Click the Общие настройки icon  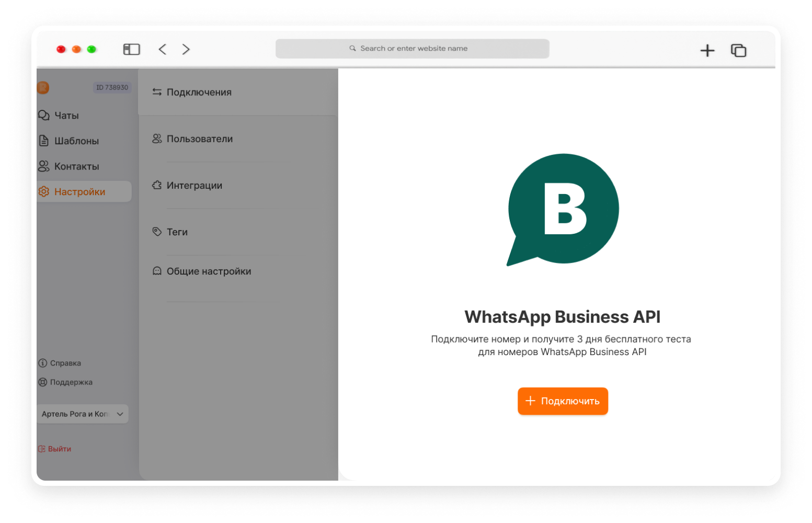coord(157,271)
